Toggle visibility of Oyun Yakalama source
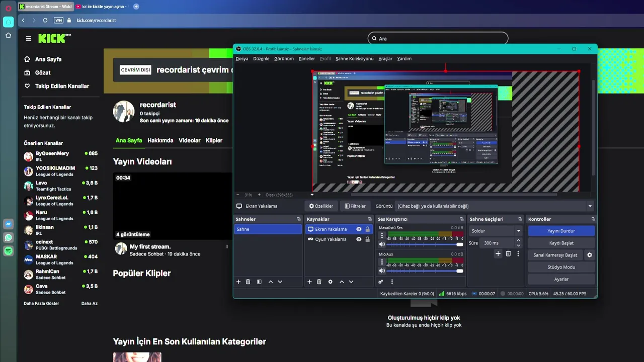644x362 pixels. (359, 239)
